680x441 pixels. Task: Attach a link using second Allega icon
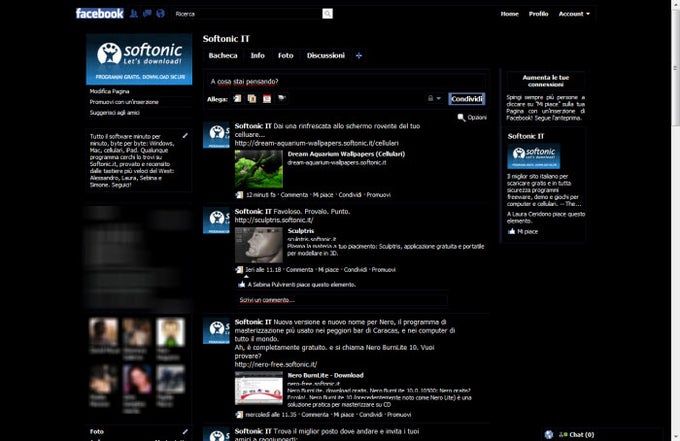pyautogui.click(x=252, y=98)
